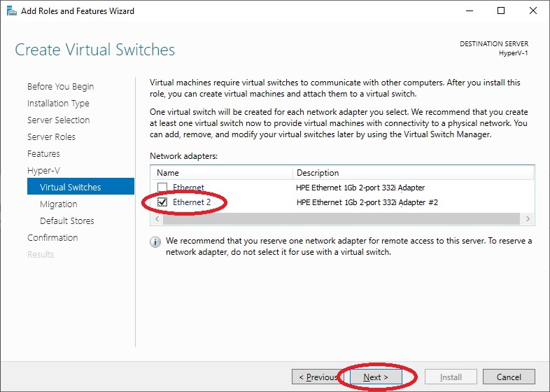
Task: Cancel the wizard
Action: click(509, 377)
